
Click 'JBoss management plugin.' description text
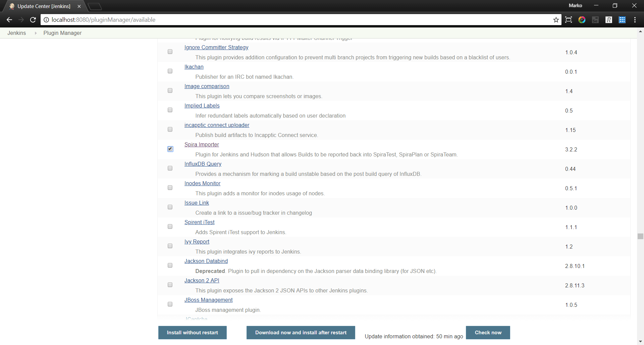coord(228,310)
